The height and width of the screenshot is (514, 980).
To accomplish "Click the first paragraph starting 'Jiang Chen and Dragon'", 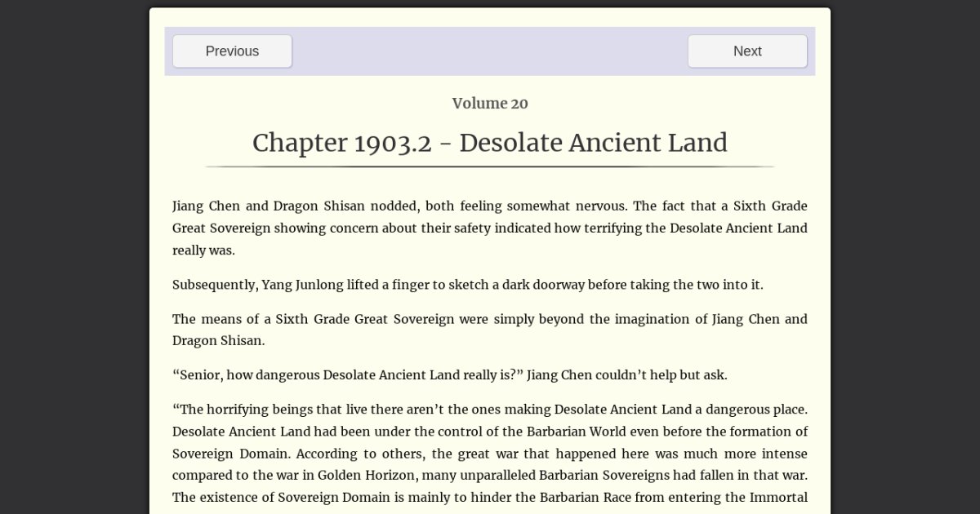I will 490,228.
